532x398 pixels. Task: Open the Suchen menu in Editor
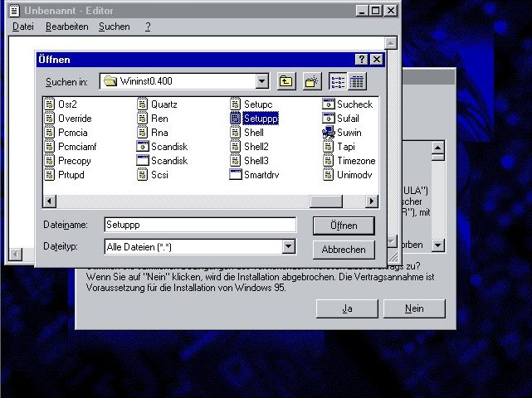[x=115, y=27]
